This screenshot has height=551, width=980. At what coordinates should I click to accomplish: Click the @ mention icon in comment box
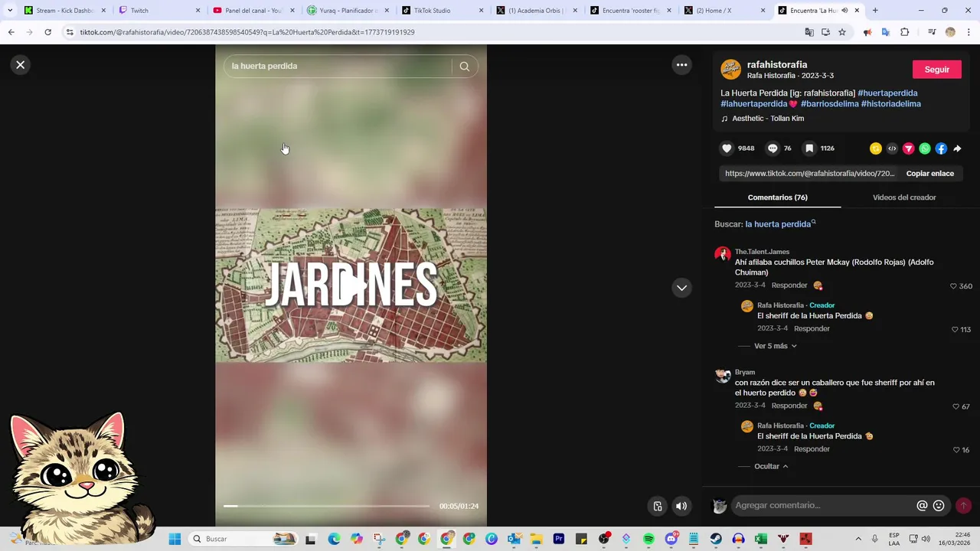(922, 506)
